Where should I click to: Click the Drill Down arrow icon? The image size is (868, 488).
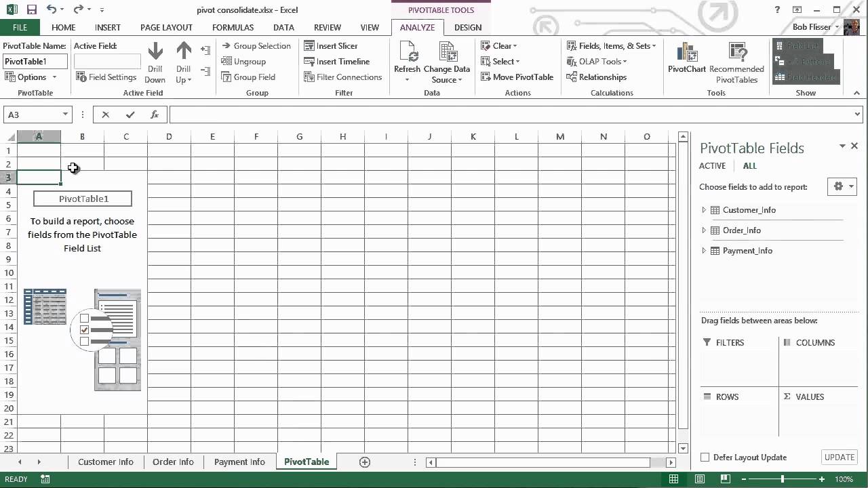[155, 52]
